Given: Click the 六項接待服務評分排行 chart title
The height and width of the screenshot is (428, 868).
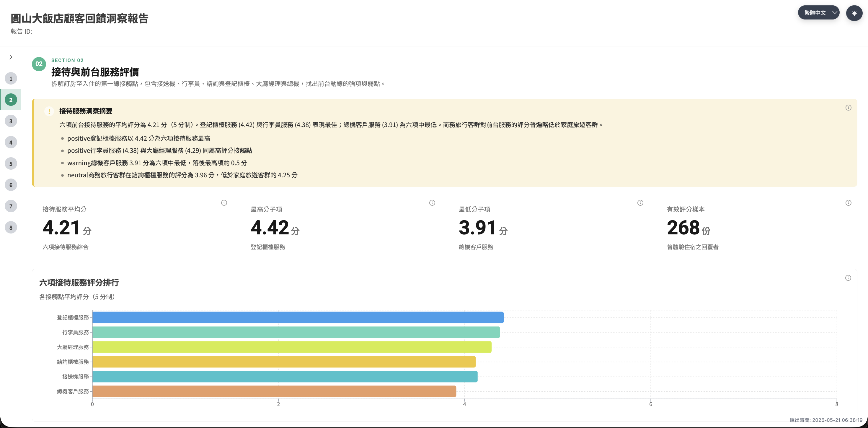Looking at the screenshot, I should (79, 282).
